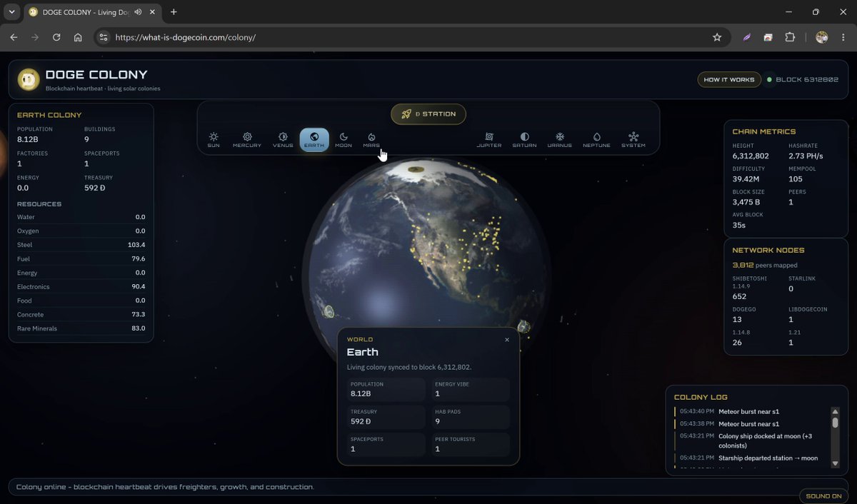
Task: Open the System overview view
Action: pos(633,139)
